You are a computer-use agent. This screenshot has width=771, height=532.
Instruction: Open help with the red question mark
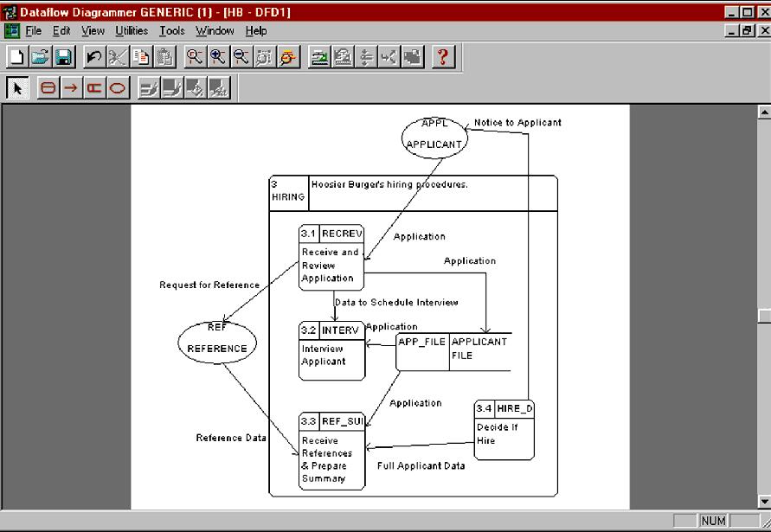(443, 57)
